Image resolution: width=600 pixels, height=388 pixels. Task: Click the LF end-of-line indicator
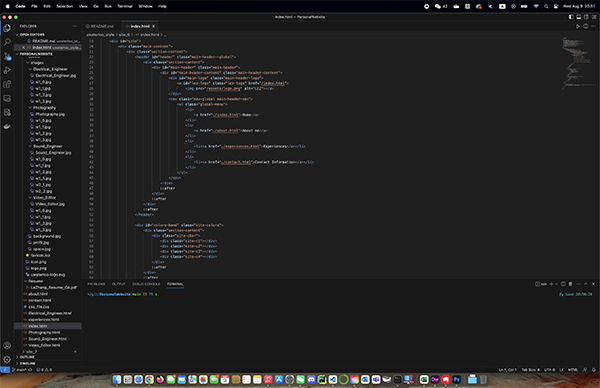point(561,370)
